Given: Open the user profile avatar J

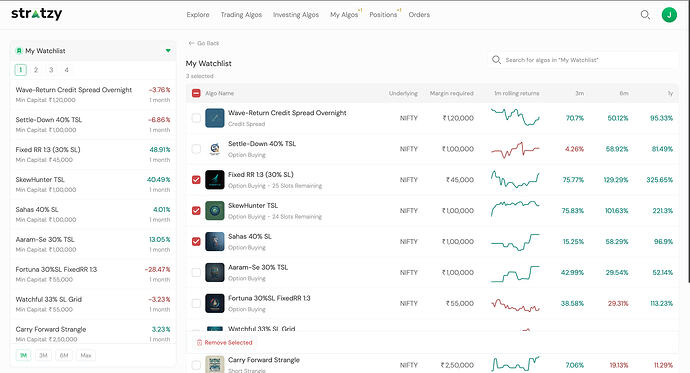Looking at the screenshot, I should point(669,15).
